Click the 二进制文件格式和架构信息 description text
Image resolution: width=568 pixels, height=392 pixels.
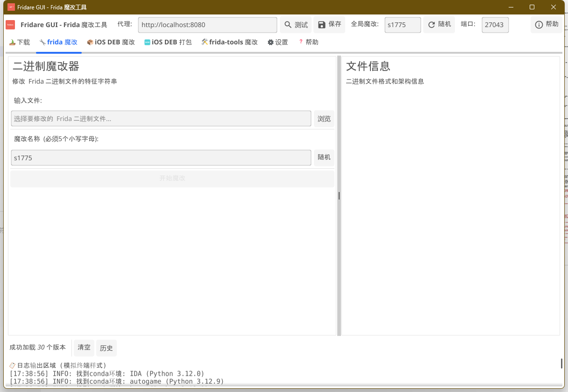coord(385,81)
